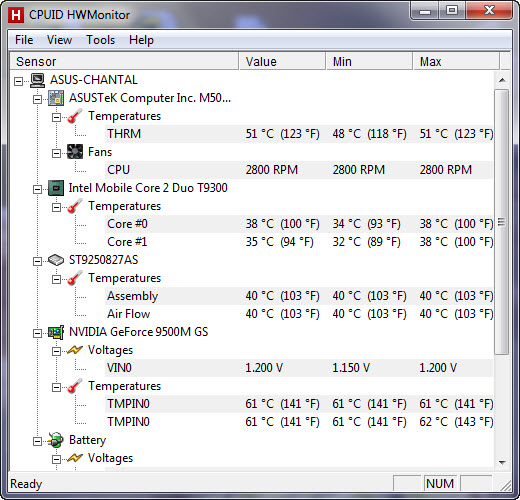Click the Intel Core 2 Duo chip icon
The height and width of the screenshot is (500, 520).
(56, 188)
